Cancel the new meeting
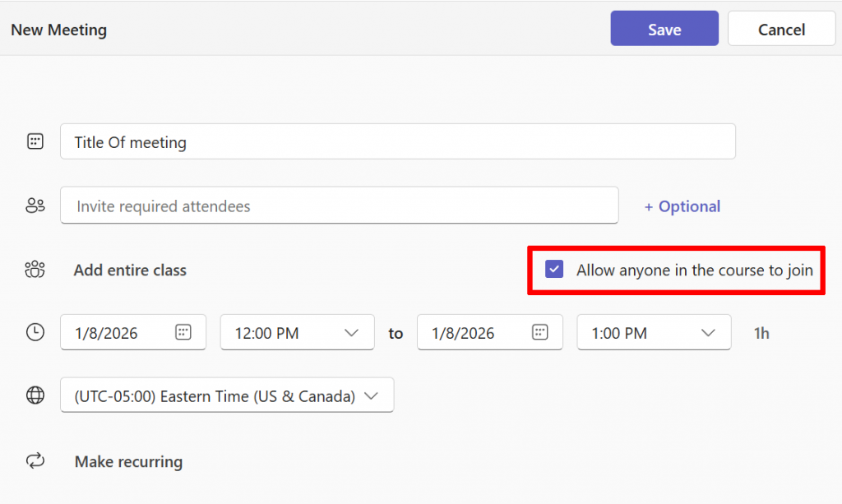 (x=781, y=29)
